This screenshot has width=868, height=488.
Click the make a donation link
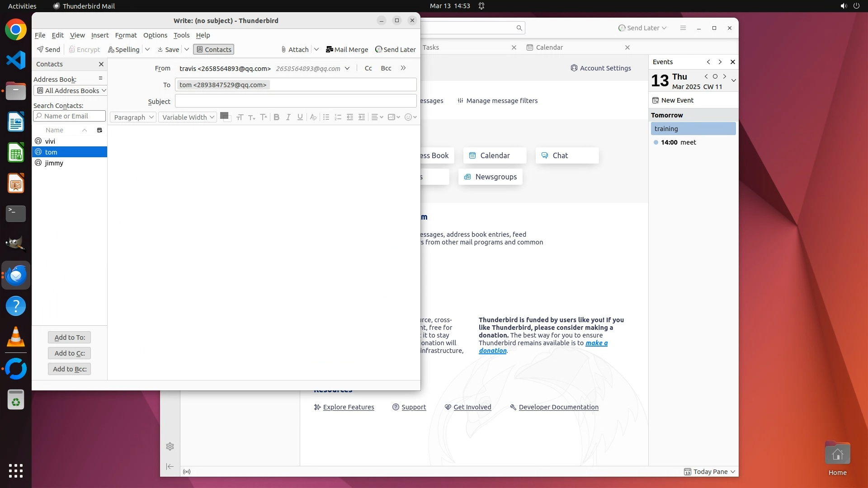click(596, 343)
